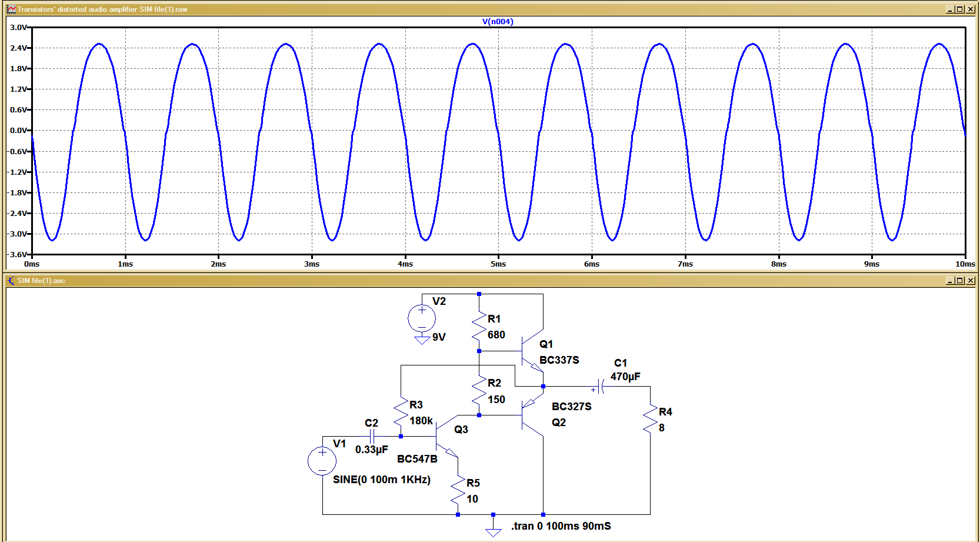The width and height of the screenshot is (980, 542).
Task: Click the R4 load resistor symbol
Action: [650, 420]
